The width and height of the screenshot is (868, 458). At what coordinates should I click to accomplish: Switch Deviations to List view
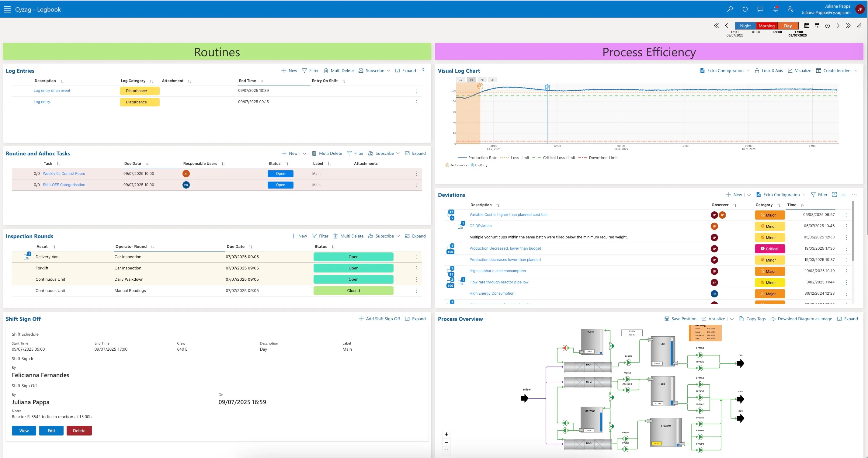(839, 194)
